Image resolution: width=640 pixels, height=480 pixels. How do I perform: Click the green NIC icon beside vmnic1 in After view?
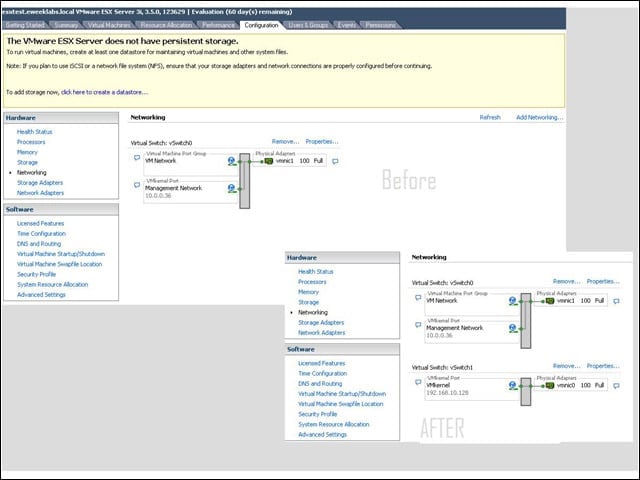pyautogui.click(x=550, y=301)
